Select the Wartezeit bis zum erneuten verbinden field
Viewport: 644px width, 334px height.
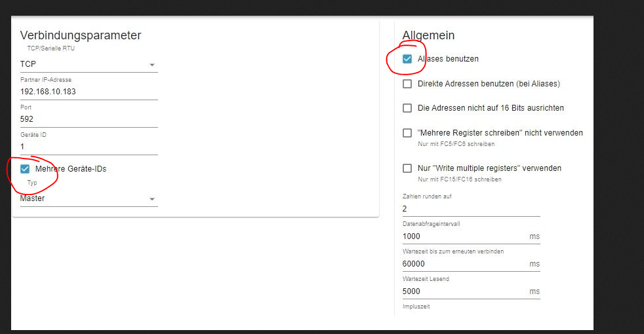(471, 264)
